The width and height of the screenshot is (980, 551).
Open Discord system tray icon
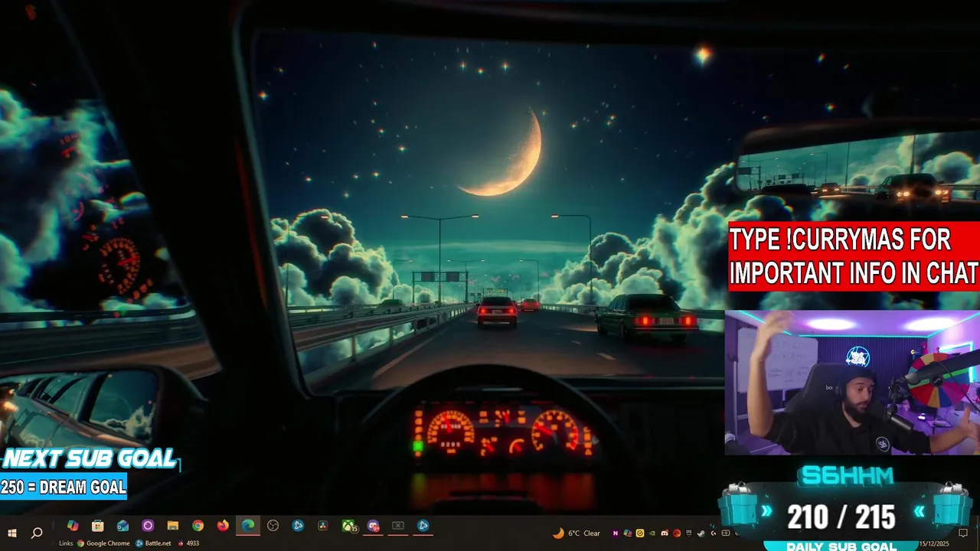coord(665,533)
